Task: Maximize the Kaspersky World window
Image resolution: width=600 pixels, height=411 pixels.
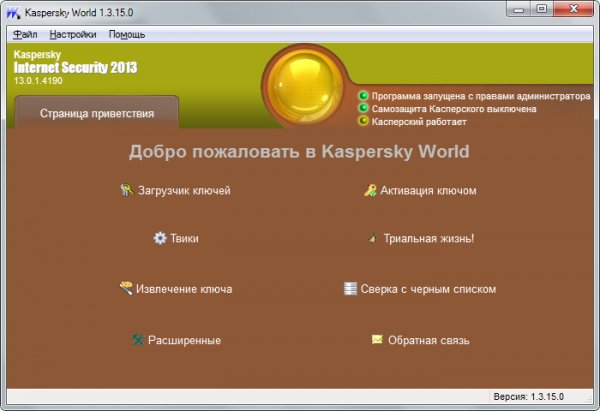Action: pos(541,9)
